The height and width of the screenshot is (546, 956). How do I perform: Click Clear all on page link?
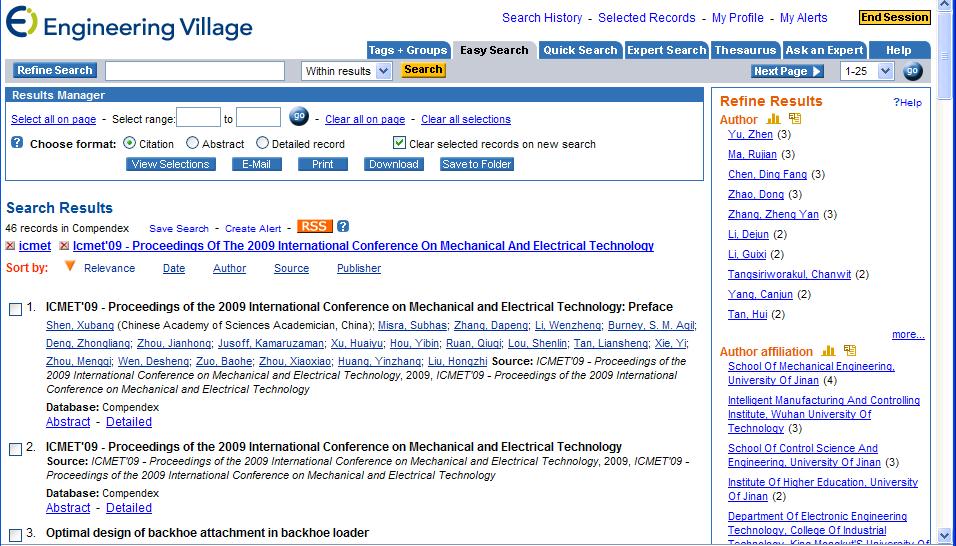coord(365,119)
